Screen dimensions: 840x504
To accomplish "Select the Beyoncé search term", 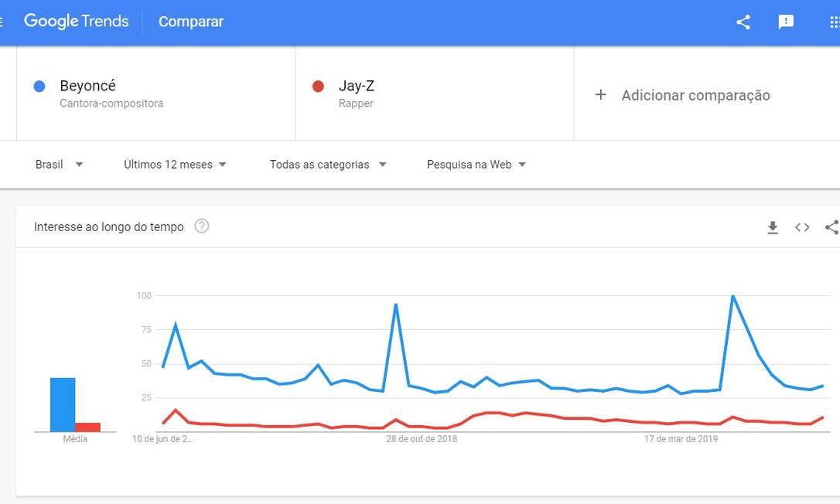I will pyautogui.click(x=87, y=86).
